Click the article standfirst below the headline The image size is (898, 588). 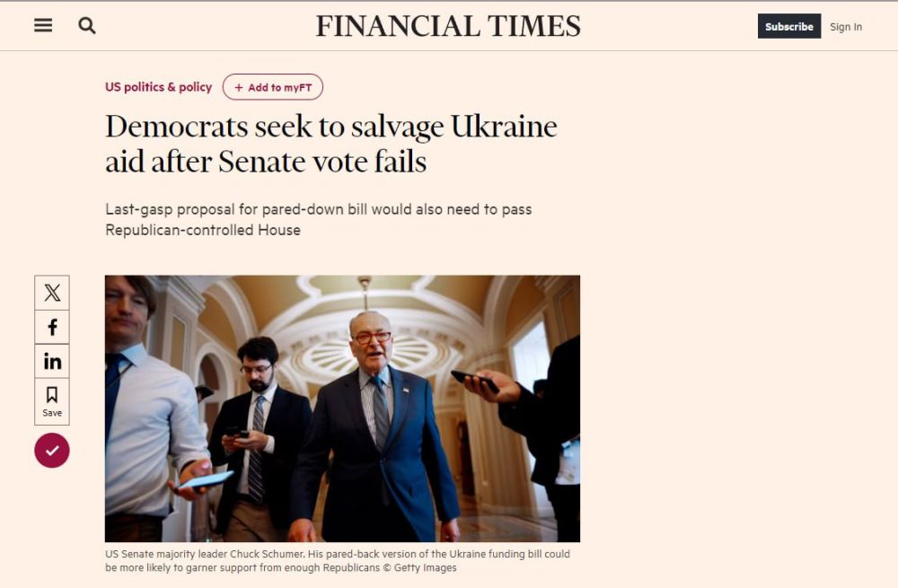319,219
